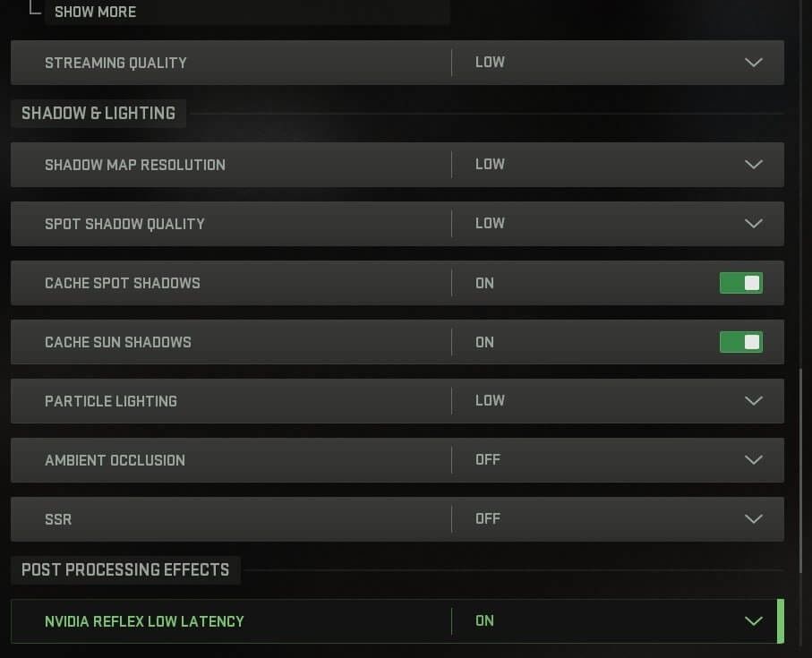Expand Streaming Quality dropdown chevron
The width and height of the screenshot is (812, 658).
point(754,63)
